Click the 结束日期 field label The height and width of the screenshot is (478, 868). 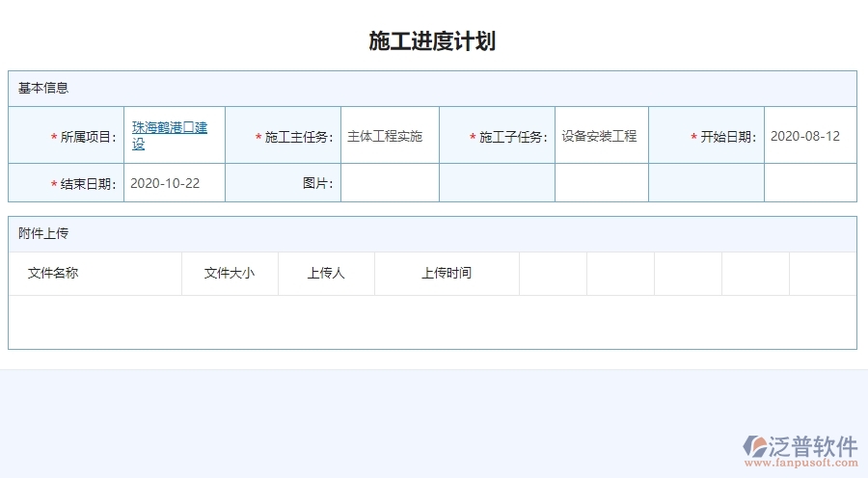point(87,184)
